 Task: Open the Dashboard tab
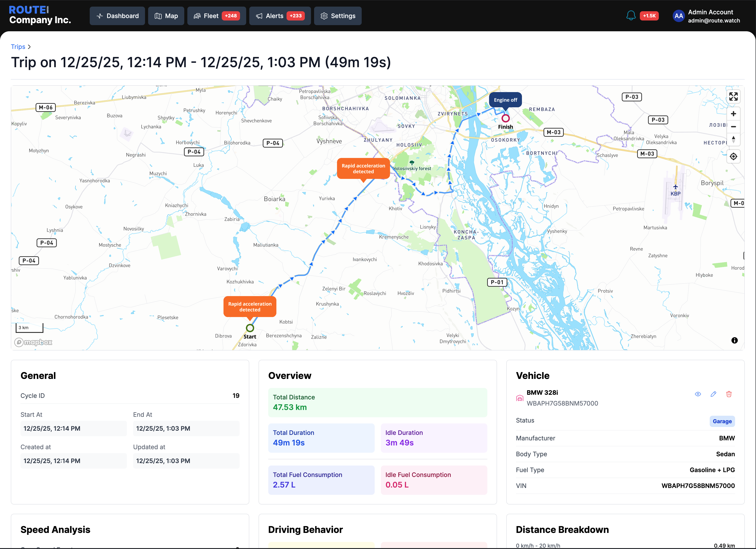click(117, 16)
